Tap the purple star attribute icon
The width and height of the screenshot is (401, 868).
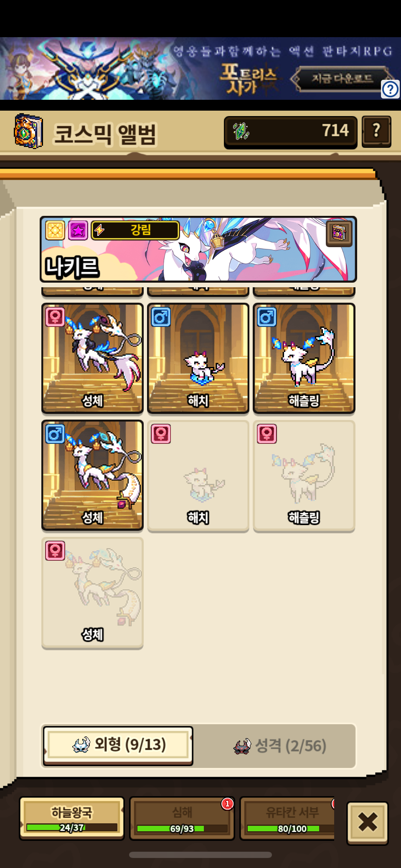coord(78,230)
